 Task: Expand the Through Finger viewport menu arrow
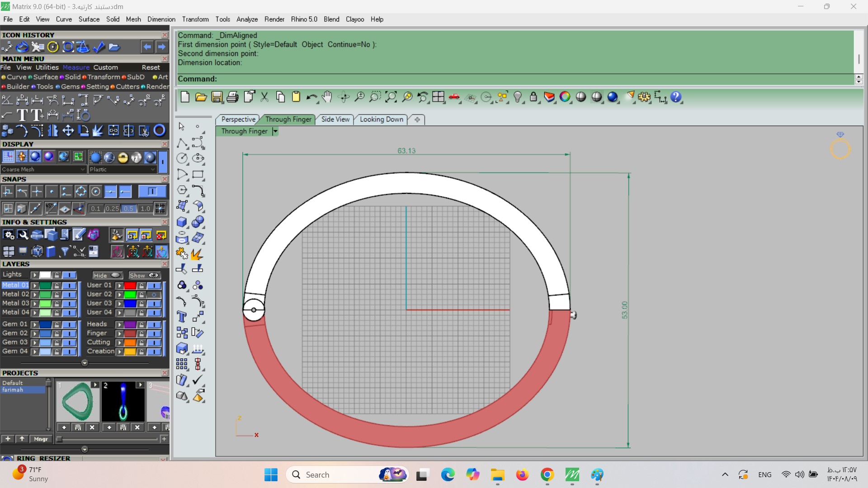click(275, 131)
